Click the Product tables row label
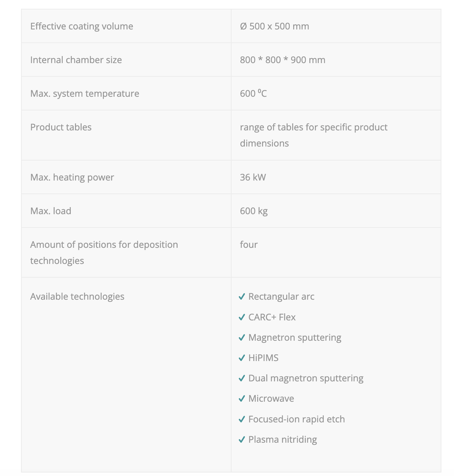 61,127
